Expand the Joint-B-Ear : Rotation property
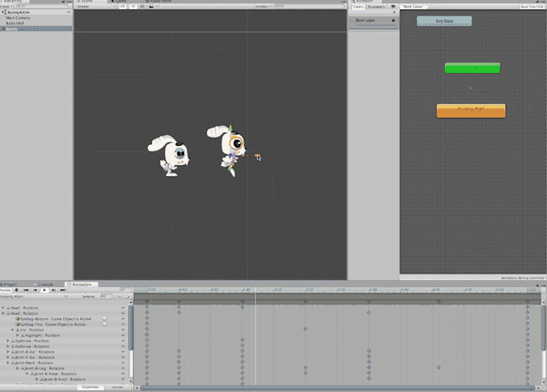This screenshot has height=392, width=547. coord(8,352)
